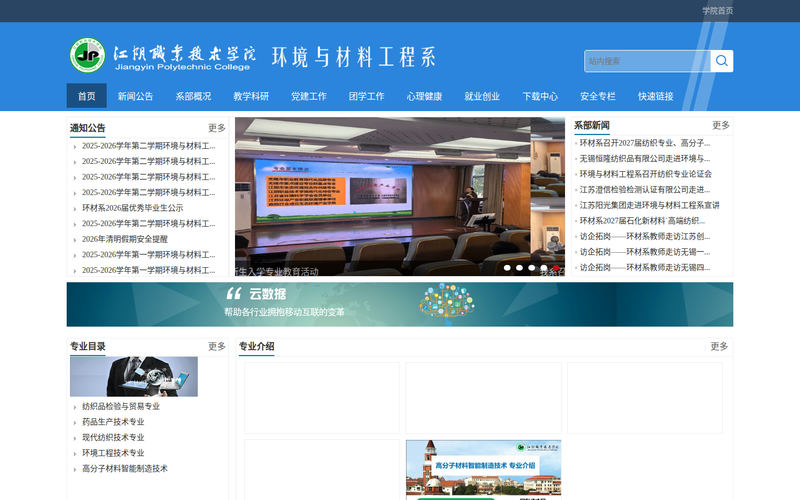Open 药品生产技术专业 link

tap(113, 421)
